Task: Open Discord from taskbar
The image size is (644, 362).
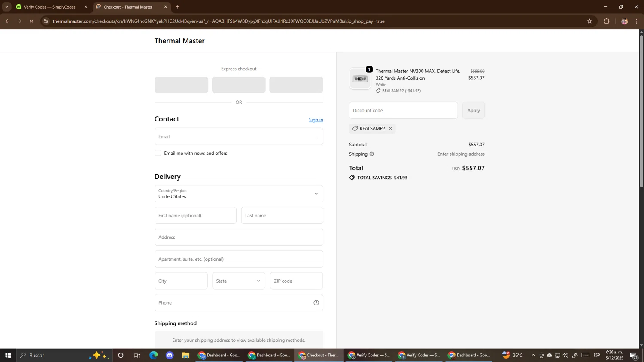Action: point(170,355)
